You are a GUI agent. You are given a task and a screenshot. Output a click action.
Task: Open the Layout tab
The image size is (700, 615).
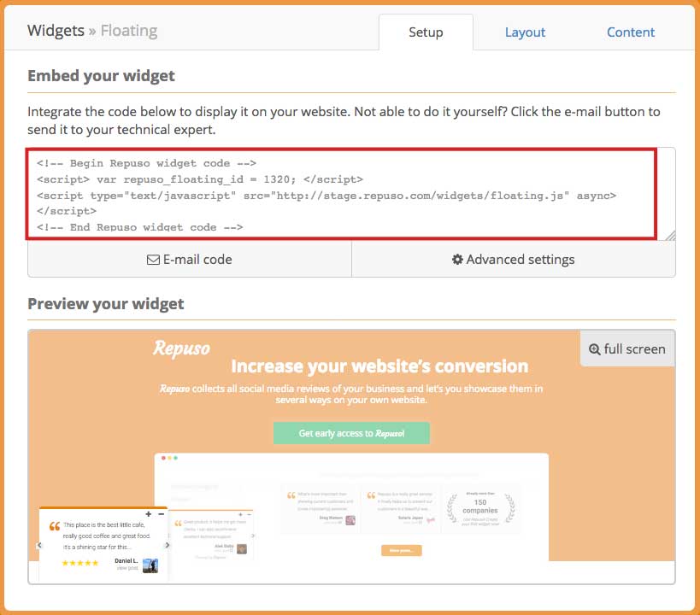pyautogui.click(x=525, y=32)
